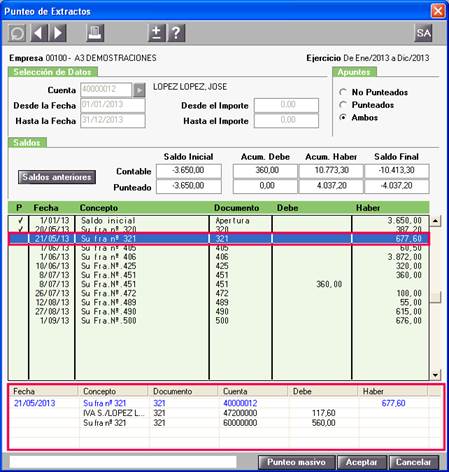
Task: Click the refresh toolbar icon
Action: (17, 33)
